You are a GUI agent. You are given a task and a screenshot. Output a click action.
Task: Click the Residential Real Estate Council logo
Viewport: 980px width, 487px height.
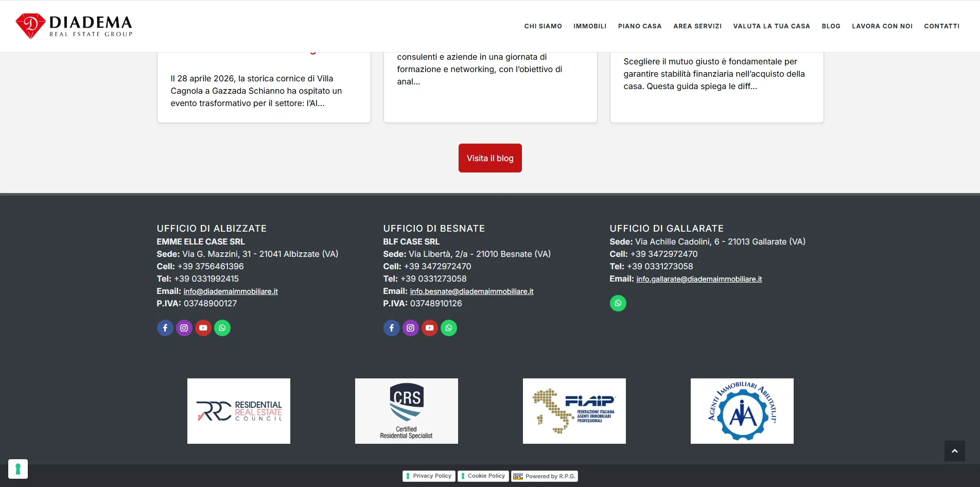tap(239, 411)
